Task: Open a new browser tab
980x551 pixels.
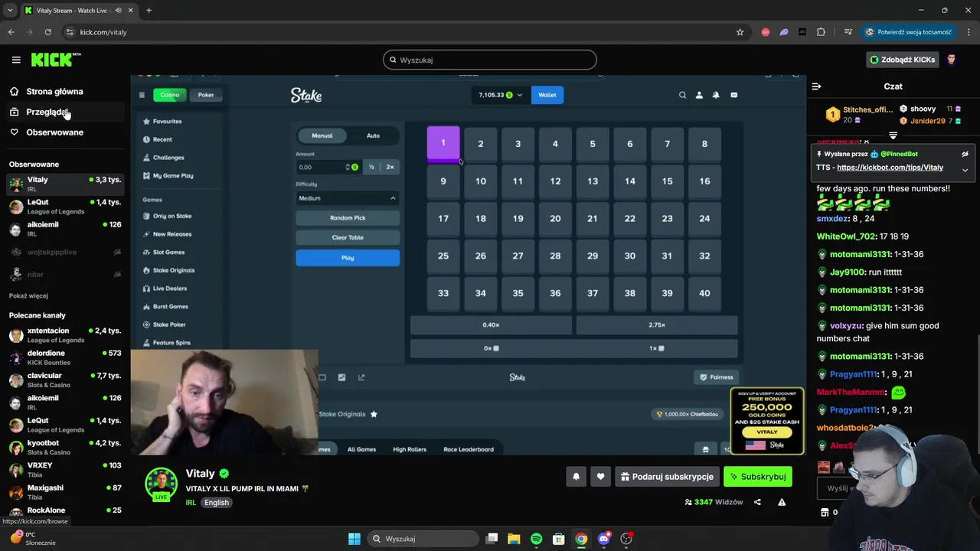Action: (x=149, y=10)
